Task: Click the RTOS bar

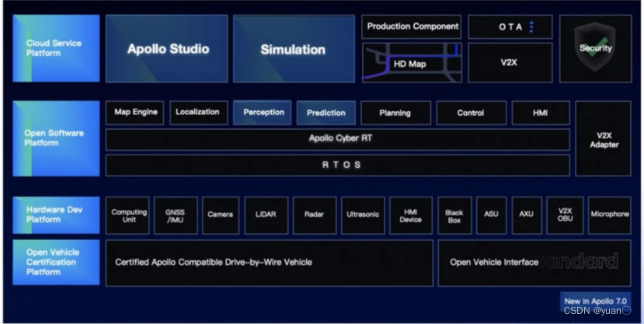Action: click(338, 165)
